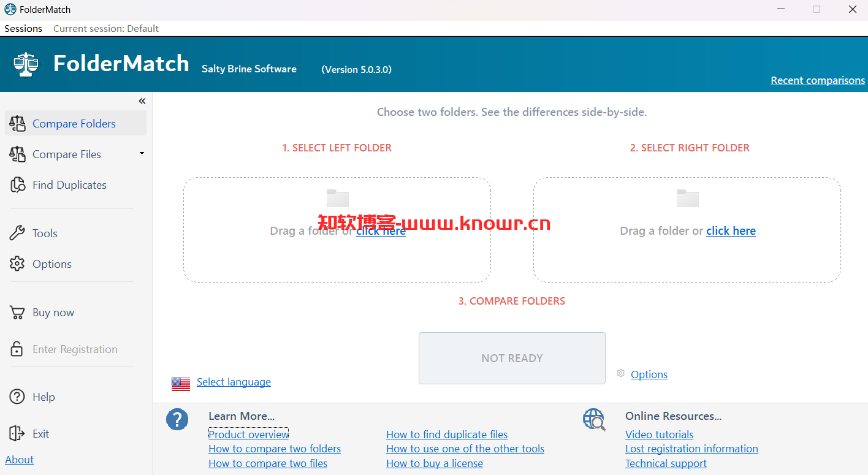Click the left folder drop zone
Screen dimensions: 868x475
click(337, 230)
